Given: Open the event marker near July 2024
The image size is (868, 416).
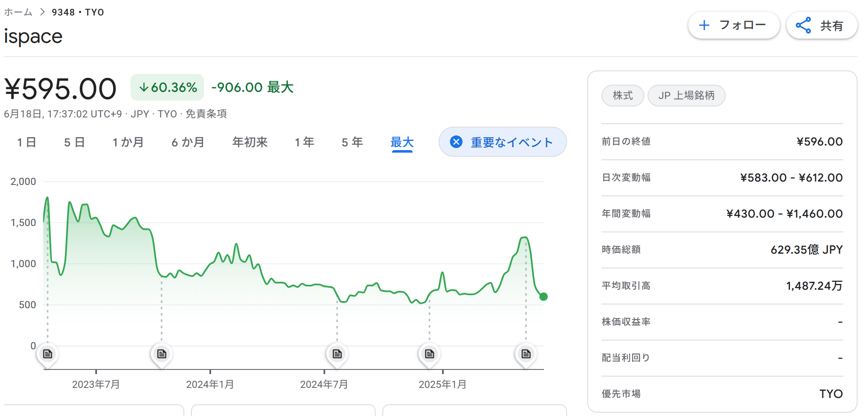Looking at the screenshot, I should pos(337,354).
